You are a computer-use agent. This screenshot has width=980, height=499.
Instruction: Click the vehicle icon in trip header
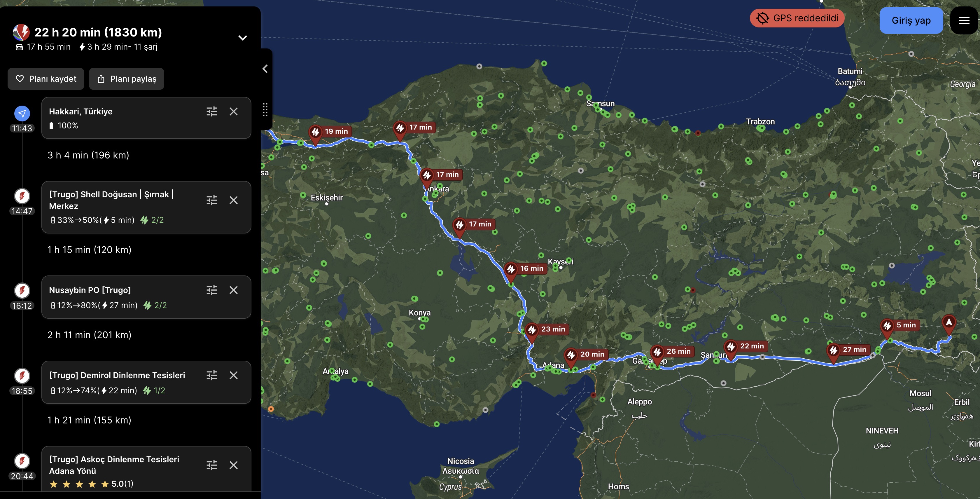click(x=21, y=32)
